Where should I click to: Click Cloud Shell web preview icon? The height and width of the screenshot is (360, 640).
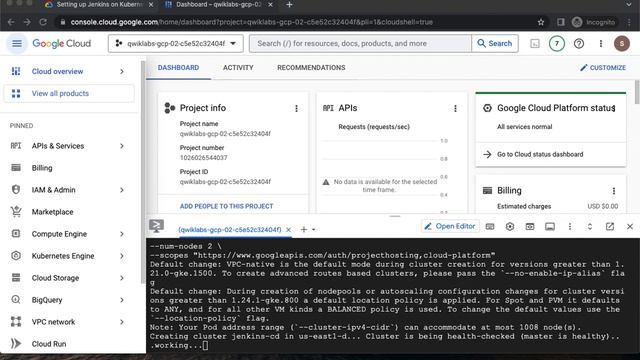tap(530, 227)
